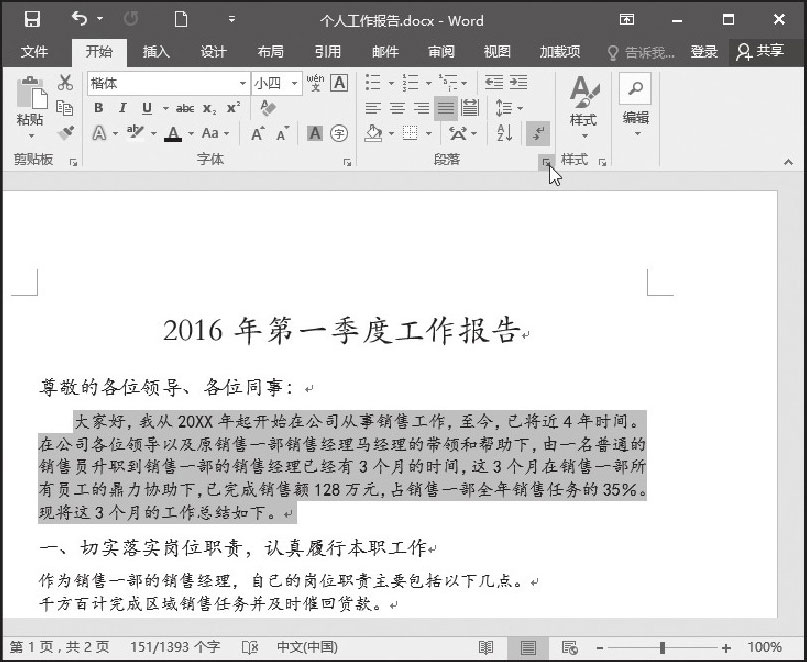This screenshot has height=662, width=807.
Task: Decrease paragraph indent
Action: point(494,82)
